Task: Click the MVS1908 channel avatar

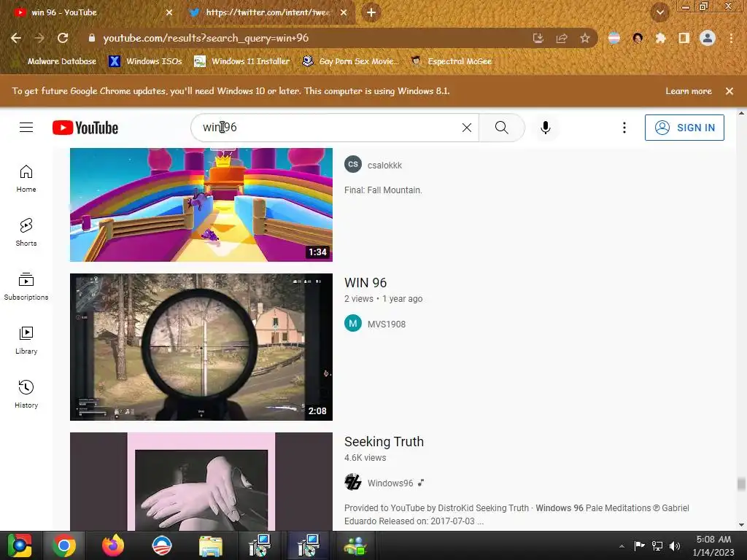Action: pyautogui.click(x=353, y=323)
